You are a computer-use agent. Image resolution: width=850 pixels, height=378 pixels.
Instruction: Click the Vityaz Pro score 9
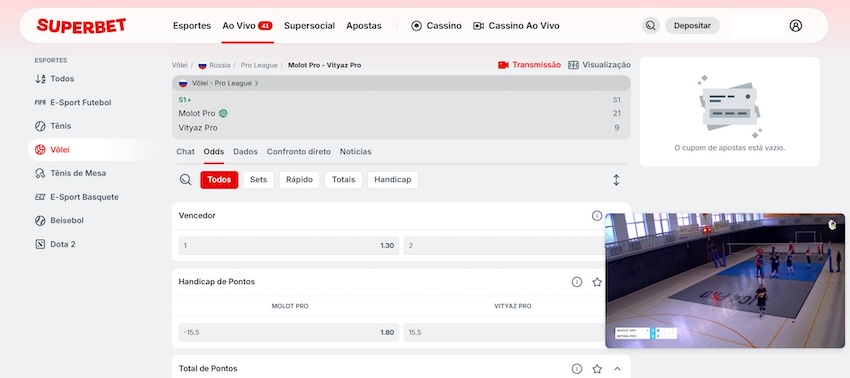(617, 128)
